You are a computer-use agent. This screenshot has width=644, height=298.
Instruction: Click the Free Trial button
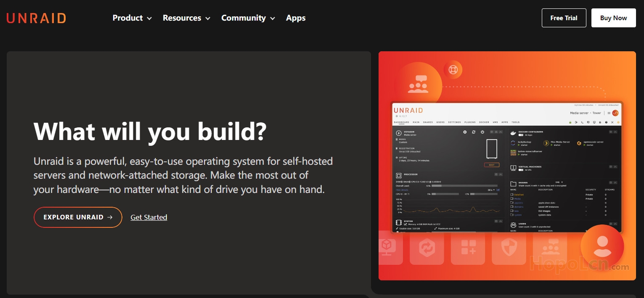pos(564,18)
